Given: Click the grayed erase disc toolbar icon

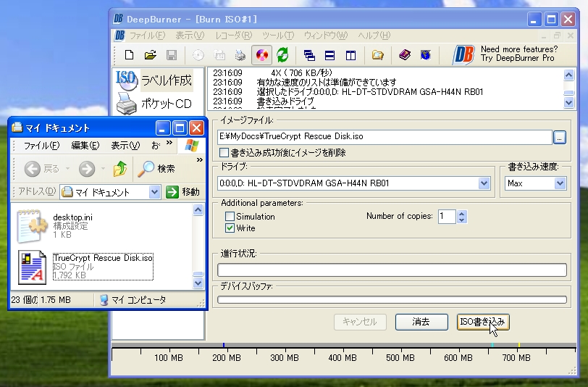Looking at the screenshot, I should click(219, 56).
